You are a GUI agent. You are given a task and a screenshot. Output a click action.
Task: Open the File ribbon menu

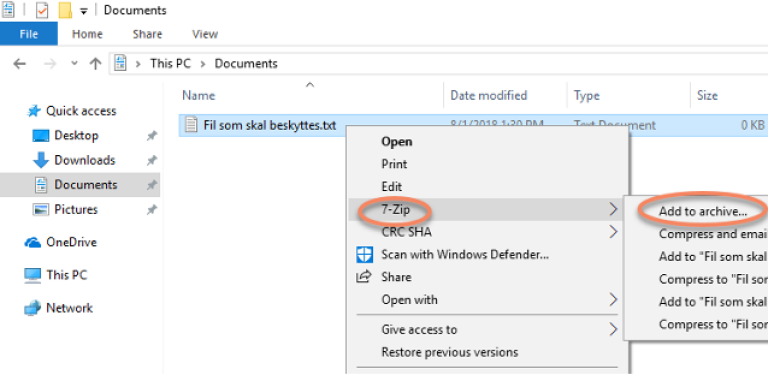click(x=29, y=34)
